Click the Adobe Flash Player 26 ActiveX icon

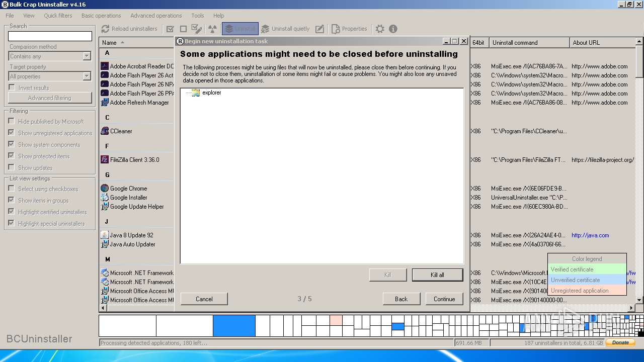(x=105, y=75)
